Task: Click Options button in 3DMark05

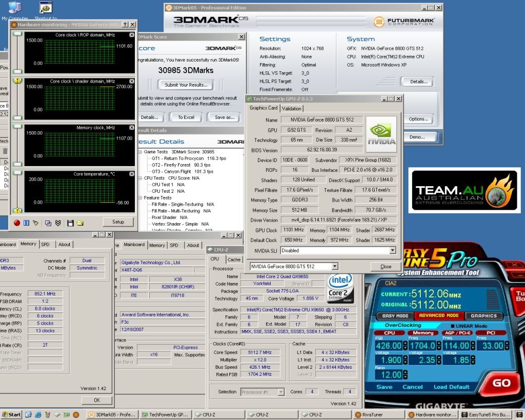Action: click(418, 119)
